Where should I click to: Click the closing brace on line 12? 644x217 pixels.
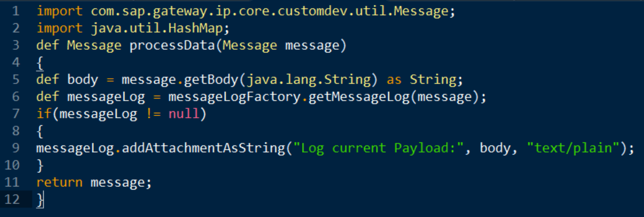(x=40, y=200)
